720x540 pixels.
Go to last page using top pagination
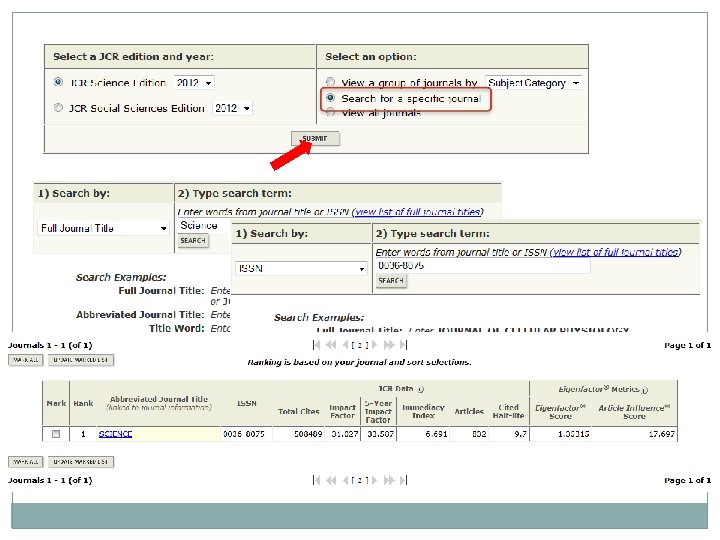(x=403, y=344)
